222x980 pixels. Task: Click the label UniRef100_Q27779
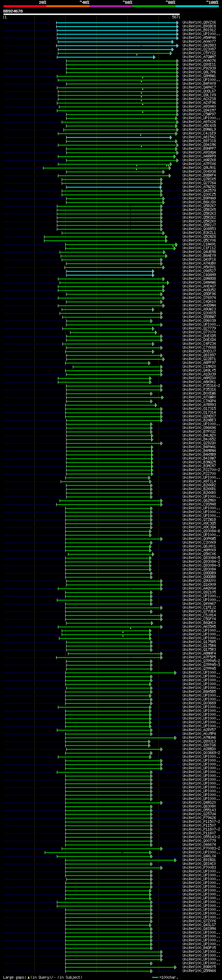point(199,328)
